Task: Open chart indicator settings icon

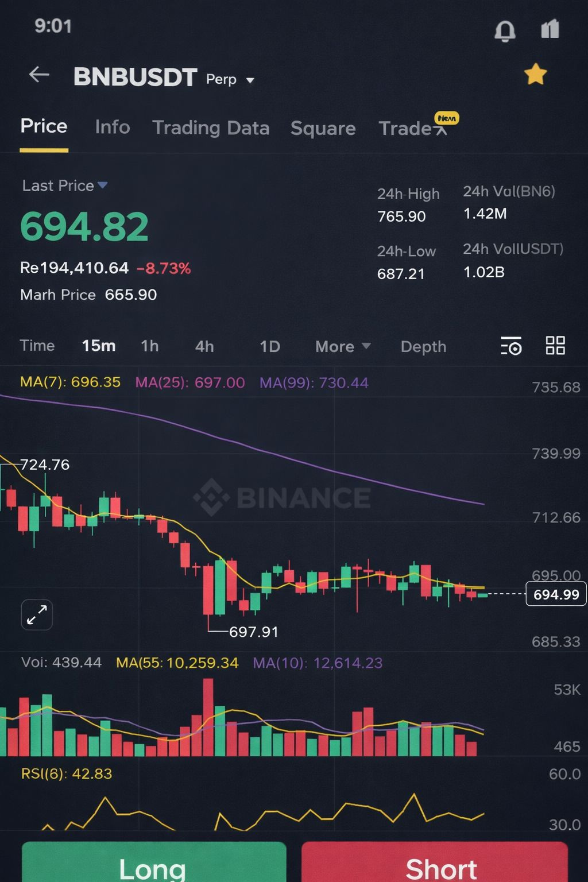Action: tap(510, 346)
